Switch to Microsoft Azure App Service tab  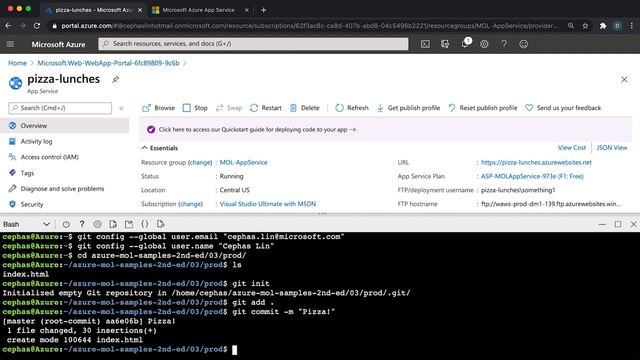pos(200,10)
